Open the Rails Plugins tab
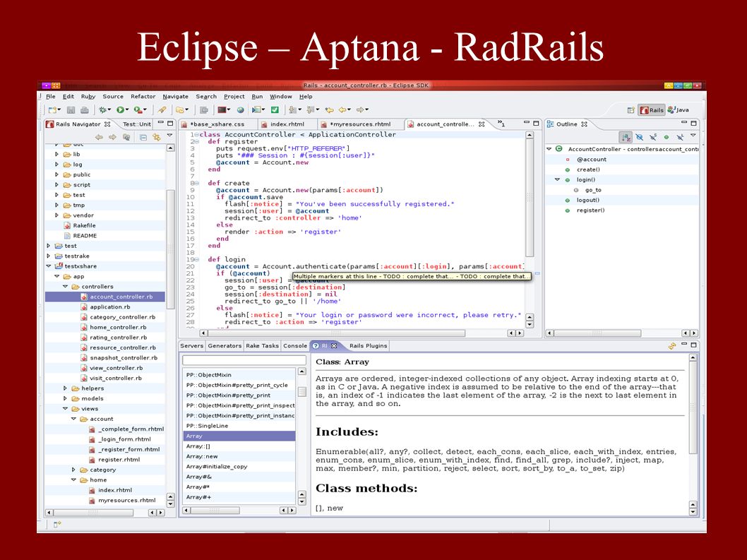 [368, 345]
